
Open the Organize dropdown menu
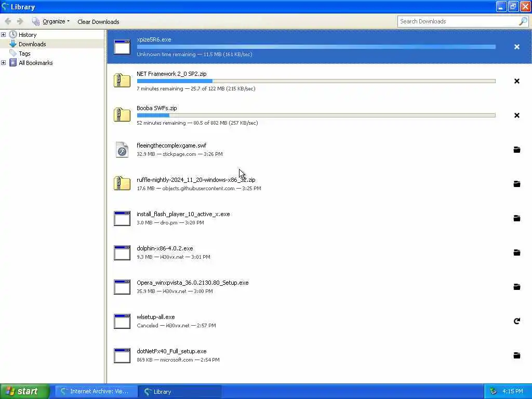[51, 21]
